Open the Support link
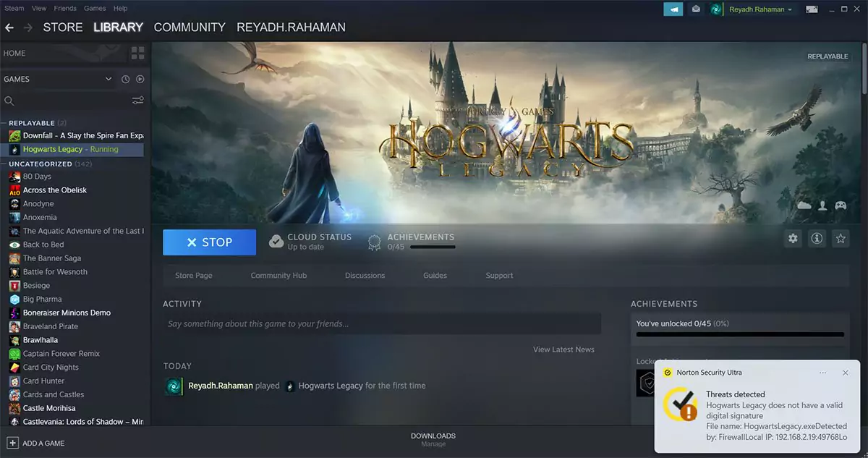Viewport: 868px width, 458px height. [499, 276]
